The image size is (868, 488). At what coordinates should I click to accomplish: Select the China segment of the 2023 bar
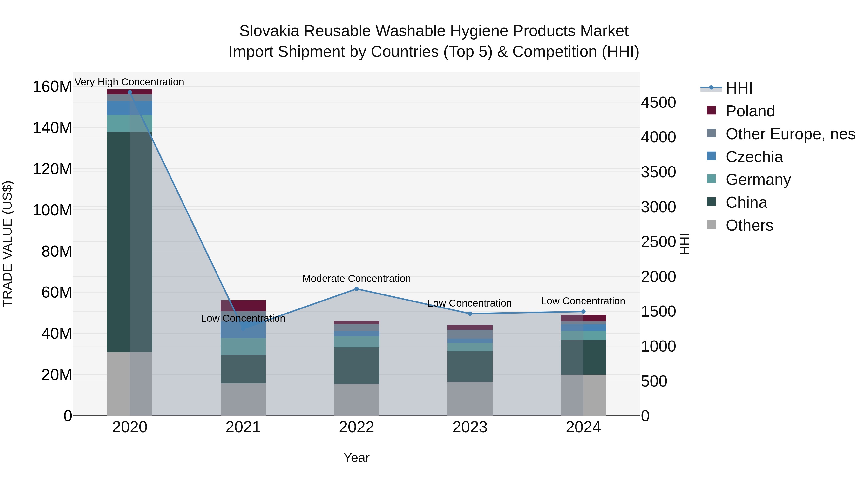pos(470,366)
